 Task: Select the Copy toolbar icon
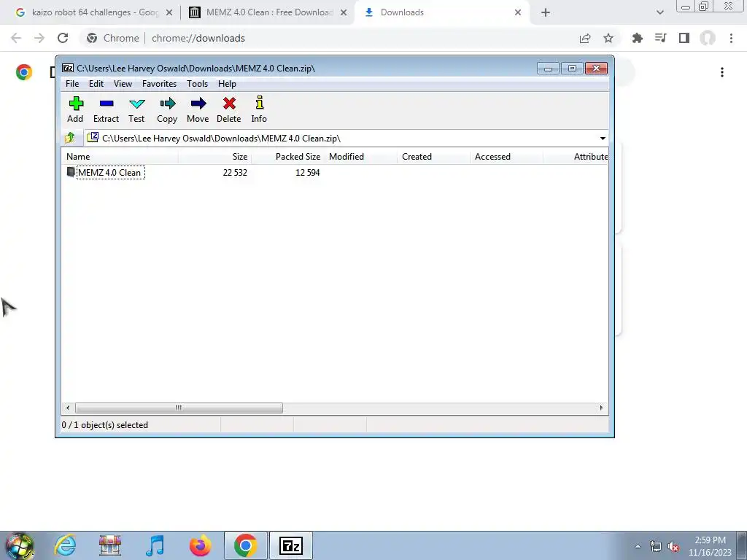point(167,109)
